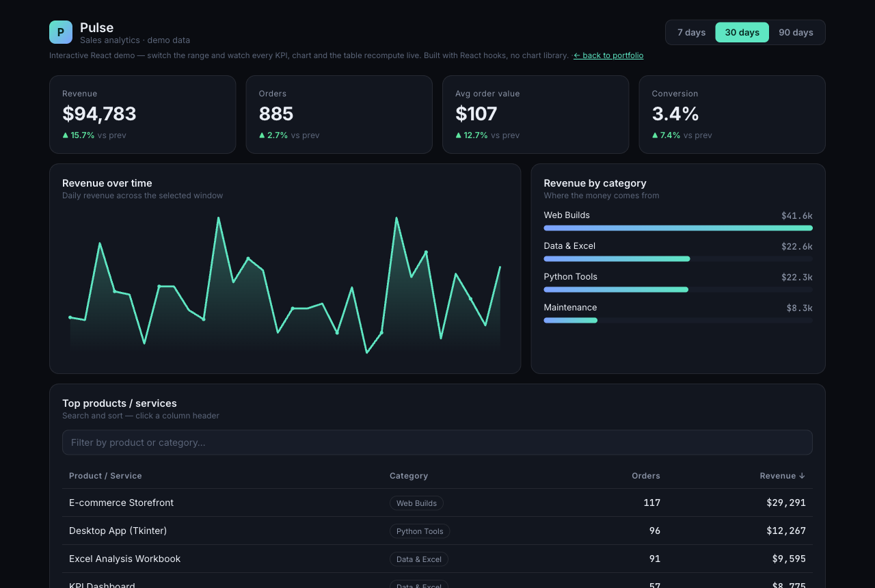Sort table by Category column header
Image resolution: width=875 pixels, height=588 pixels.
pos(409,476)
